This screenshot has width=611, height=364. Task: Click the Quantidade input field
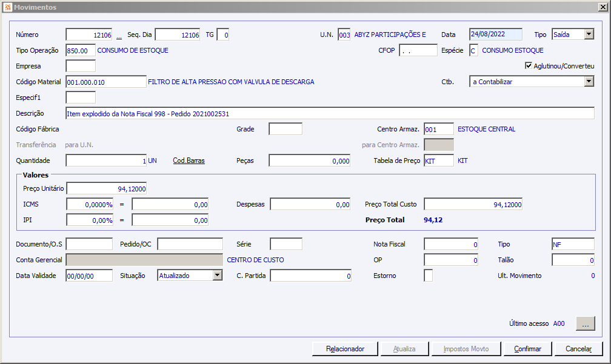[106, 160]
